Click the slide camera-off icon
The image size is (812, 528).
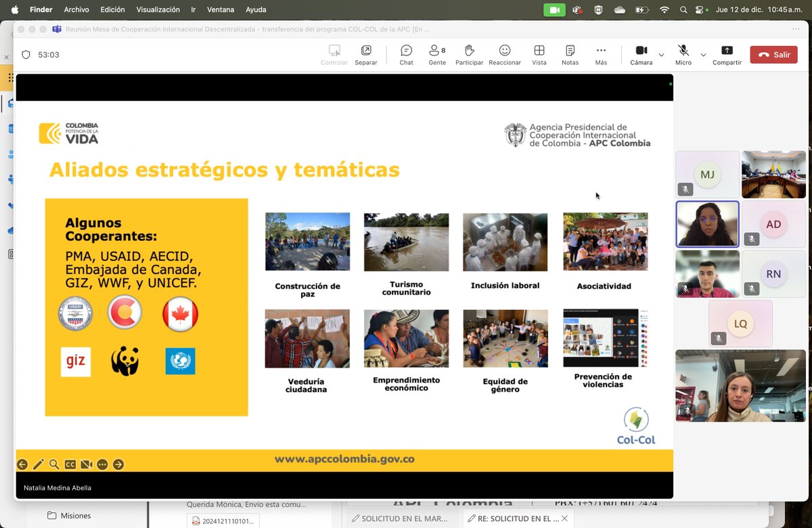point(87,464)
